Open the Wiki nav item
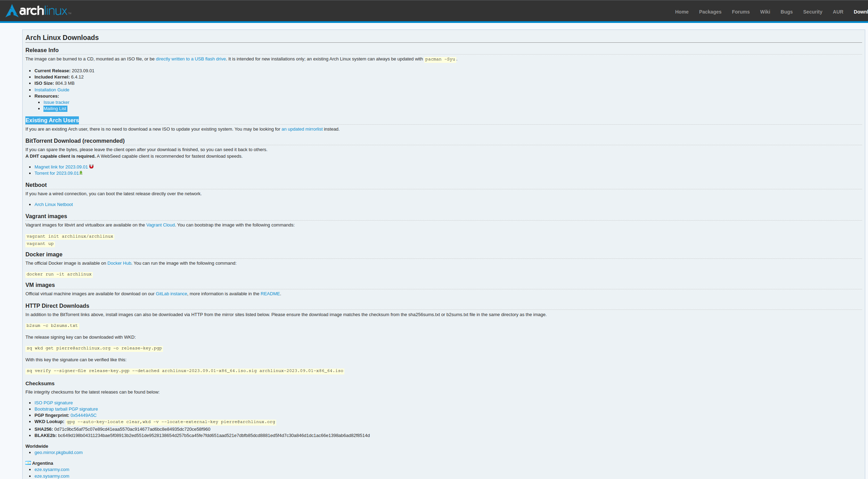This screenshot has width=868, height=479. coord(765,12)
